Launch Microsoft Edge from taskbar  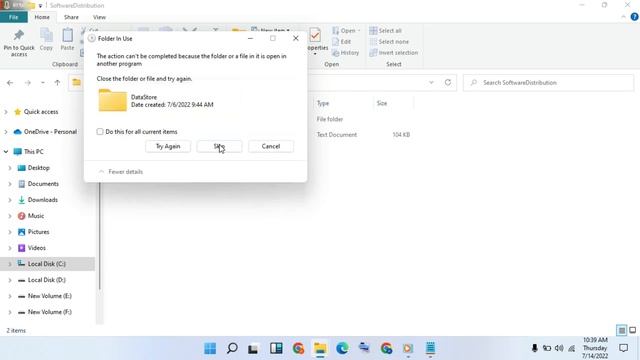[x=342, y=348]
